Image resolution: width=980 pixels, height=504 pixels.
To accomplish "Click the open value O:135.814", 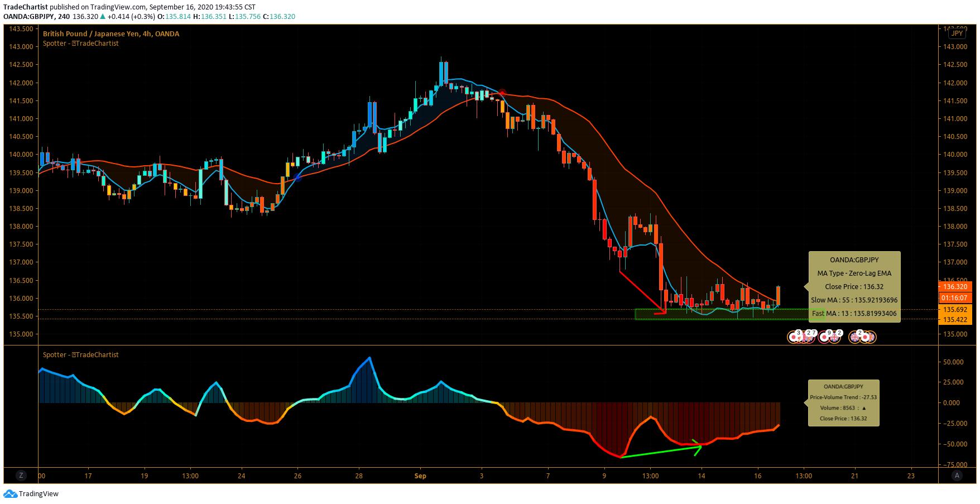I will click(174, 17).
